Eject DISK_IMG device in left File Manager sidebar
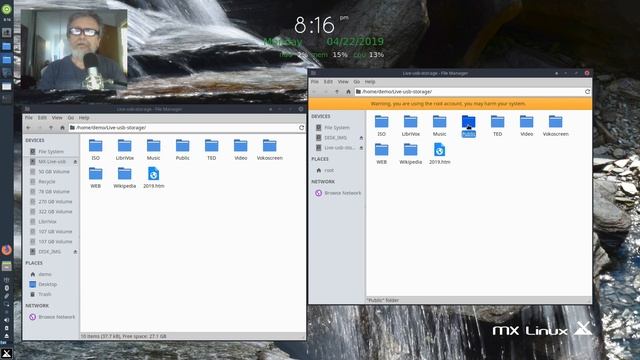The height and width of the screenshot is (360, 640). click(x=76, y=252)
